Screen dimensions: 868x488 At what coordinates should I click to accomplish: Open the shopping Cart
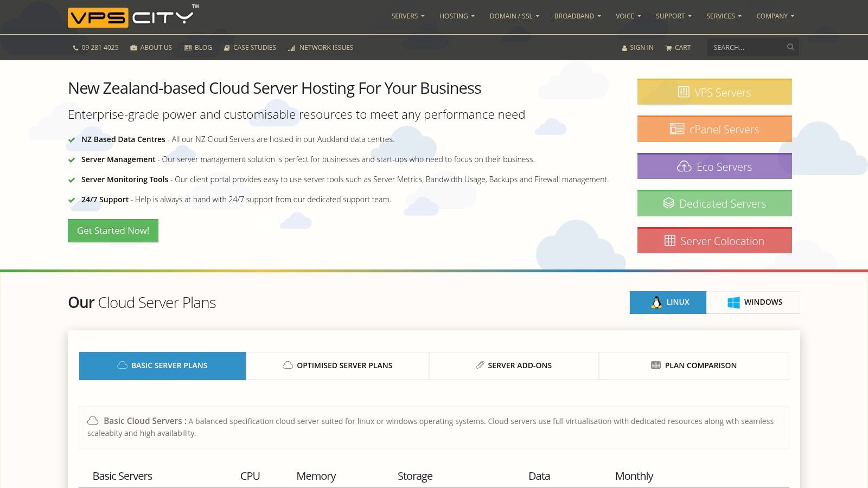click(x=678, y=48)
